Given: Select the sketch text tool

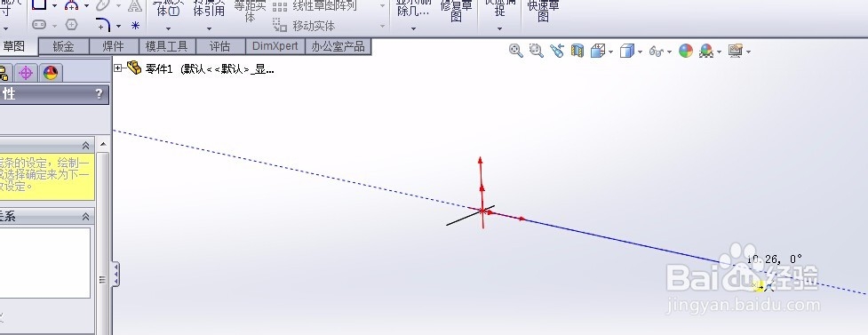Looking at the screenshot, I should point(134,6).
